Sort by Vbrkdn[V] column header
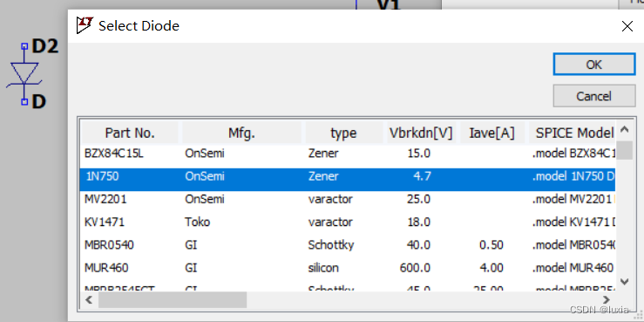 [421, 133]
